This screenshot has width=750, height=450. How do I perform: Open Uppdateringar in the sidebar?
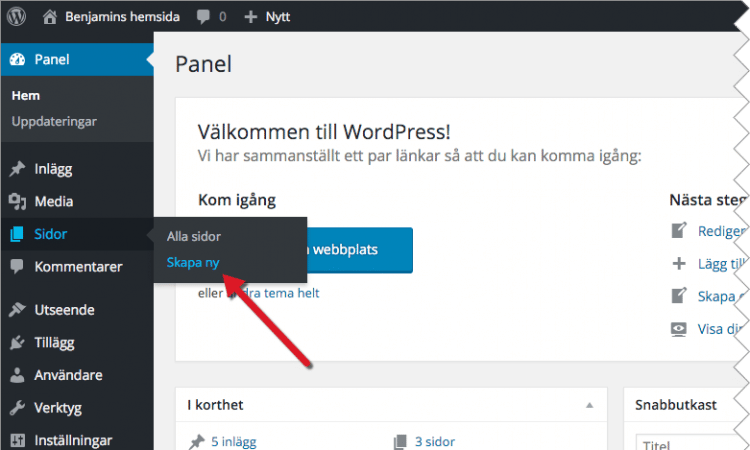pyautogui.click(x=54, y=121)
